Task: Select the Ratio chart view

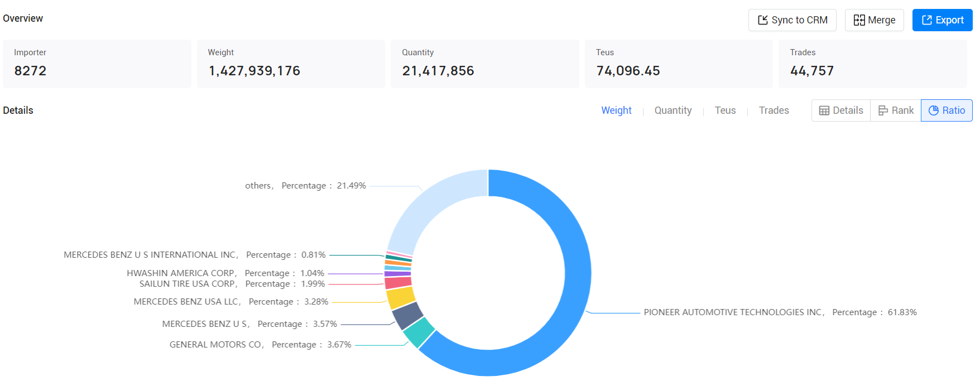Action: pyautogui.click(x=947, y=110)
